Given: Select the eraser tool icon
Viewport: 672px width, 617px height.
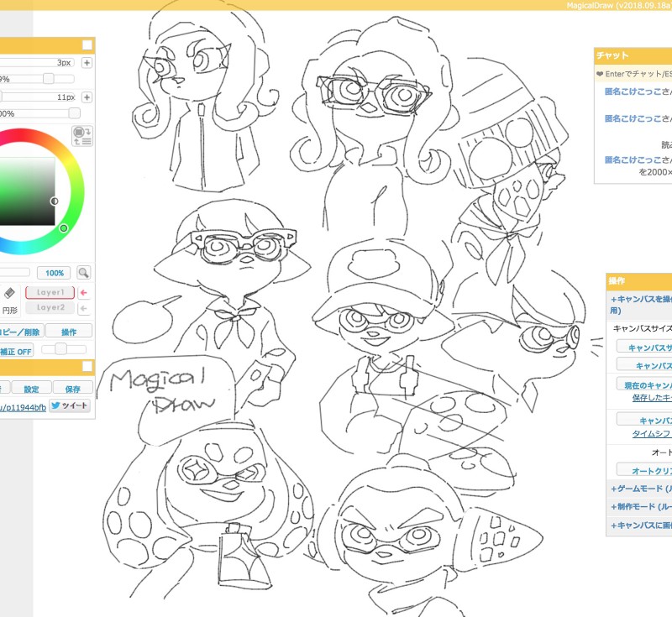Looking at the screenshot, I should [x=9, y=293].
